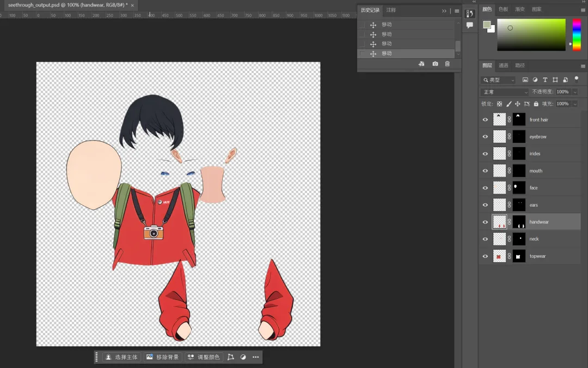The image size is (588, 368).
Task: Toggle visibility of the topwear layer
Action: [x=485, y=256]
